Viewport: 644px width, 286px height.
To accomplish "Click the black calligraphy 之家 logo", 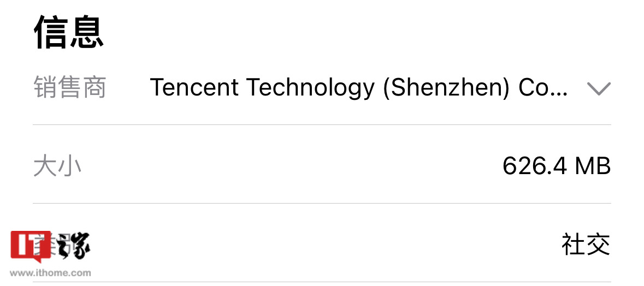I will (73, 246).
